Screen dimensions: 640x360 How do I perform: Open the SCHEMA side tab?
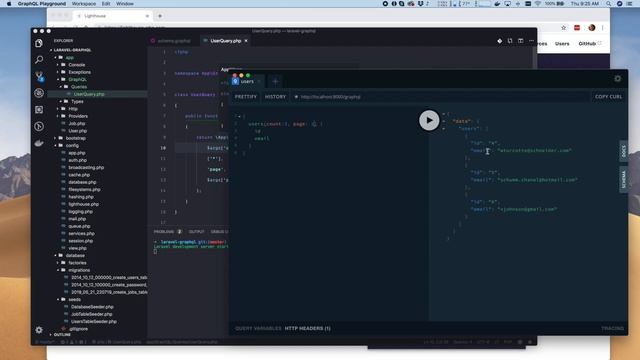(x=623, y=179)
